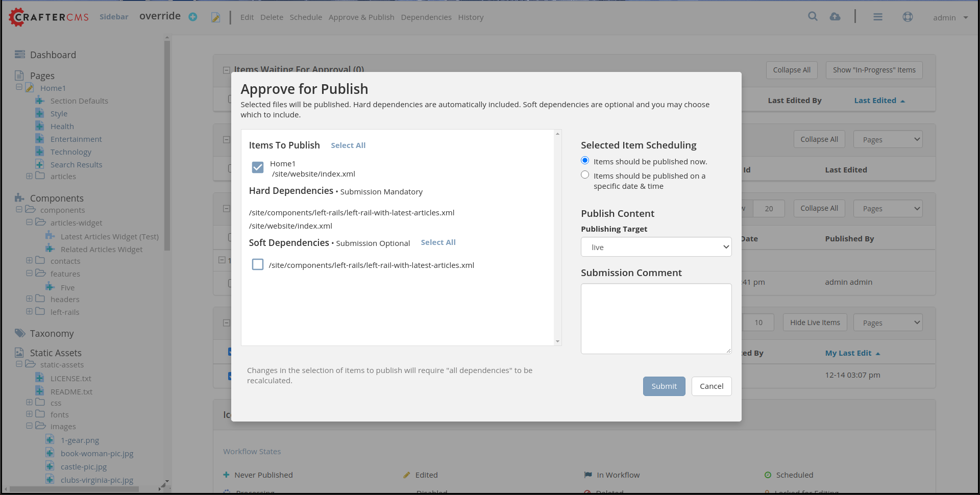Click the Components puzzle icon
The width and height of the screenshot is (980, 495).
tap(20, 197)
